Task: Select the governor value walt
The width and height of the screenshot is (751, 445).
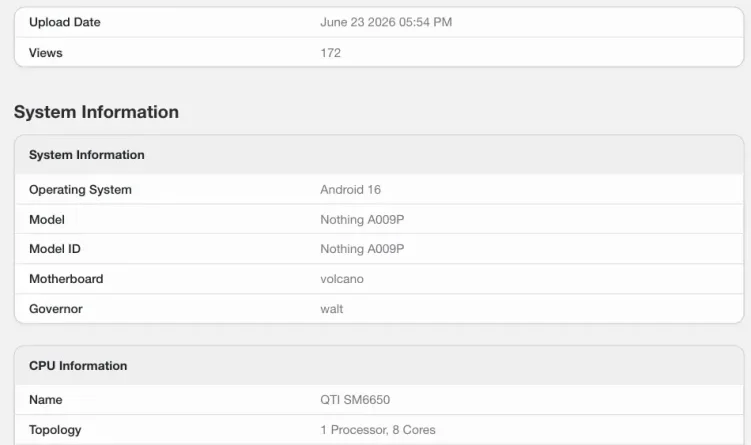Action: (331, 309)
